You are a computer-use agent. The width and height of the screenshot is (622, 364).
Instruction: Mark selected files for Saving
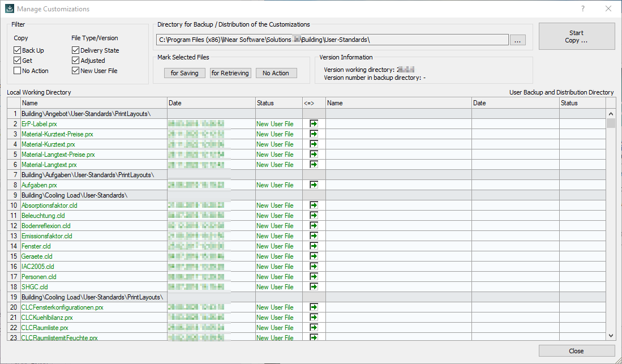click(x=185, y=73)
